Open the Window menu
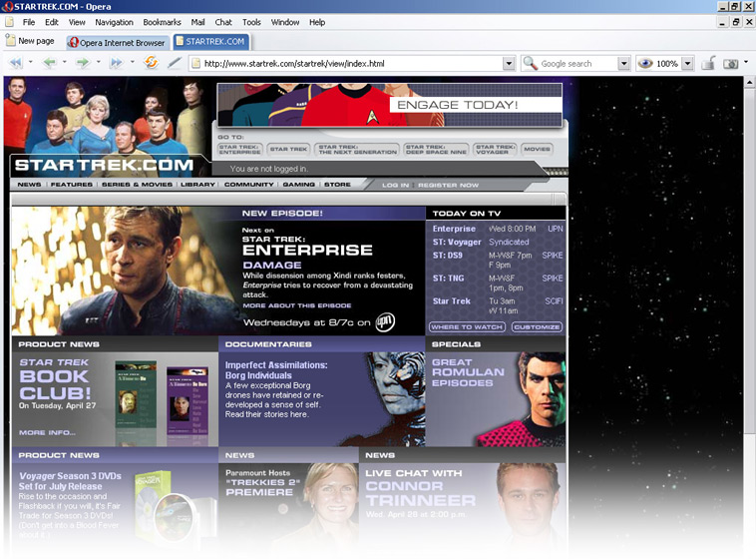 coord(285,22)
